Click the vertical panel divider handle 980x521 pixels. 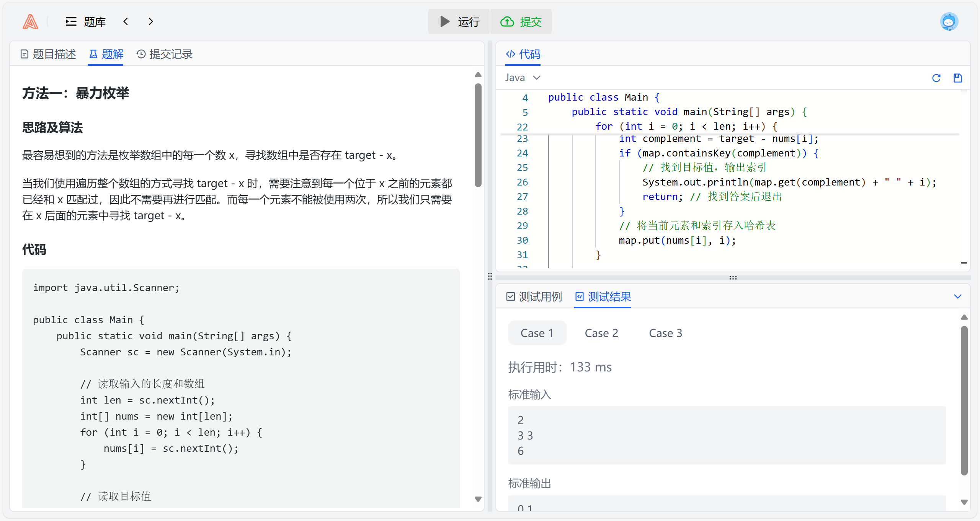(x=490, y=276)
